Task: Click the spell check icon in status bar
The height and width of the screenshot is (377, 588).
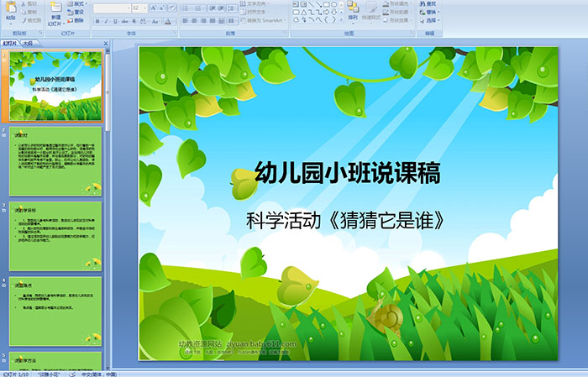Action: coord(72,374)
